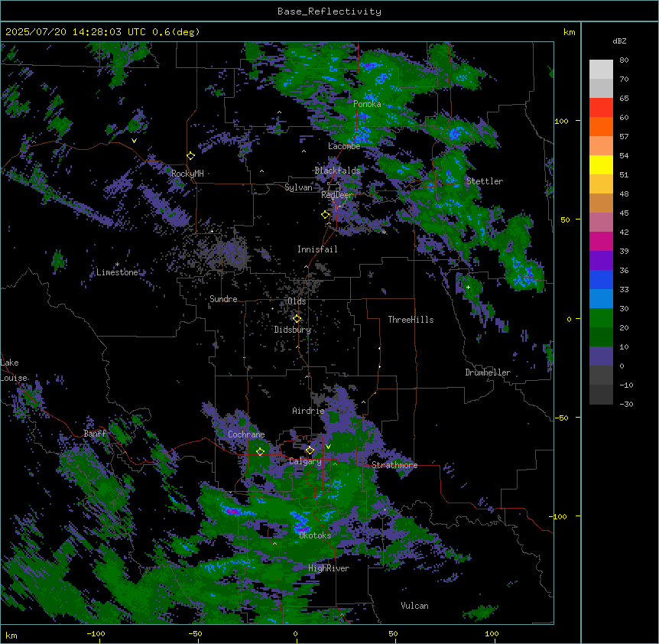Click the Blackfalds city label

(337, 171)
